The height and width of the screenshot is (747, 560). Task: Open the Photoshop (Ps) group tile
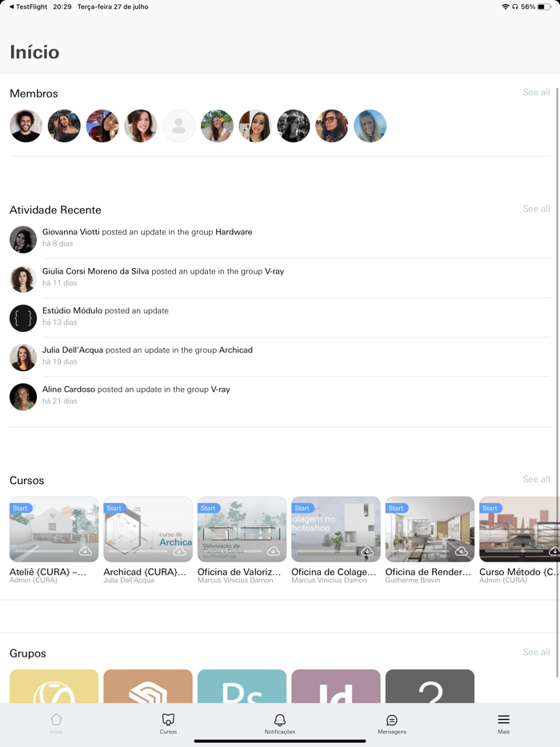pyautogui.click(x=242, y=686)
